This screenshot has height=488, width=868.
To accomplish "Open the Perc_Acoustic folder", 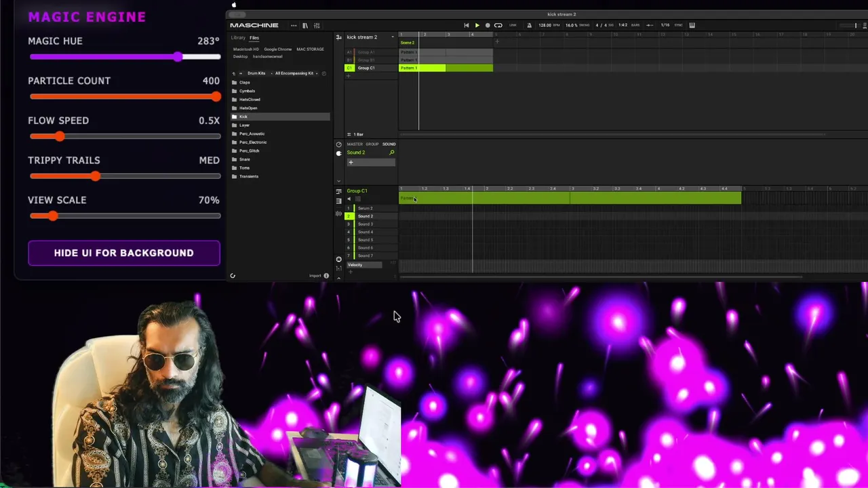I will pyautogui.click(x=281, y=134).
